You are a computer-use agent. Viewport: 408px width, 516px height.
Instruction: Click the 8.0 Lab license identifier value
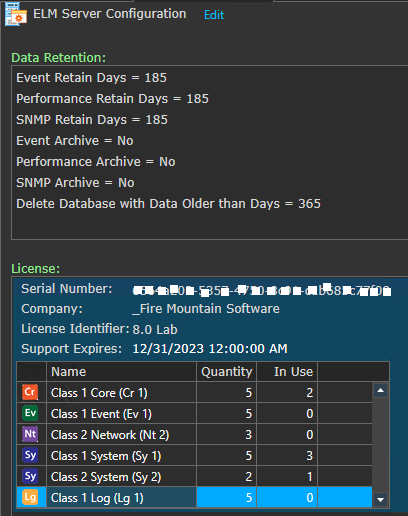click(155, 329)
